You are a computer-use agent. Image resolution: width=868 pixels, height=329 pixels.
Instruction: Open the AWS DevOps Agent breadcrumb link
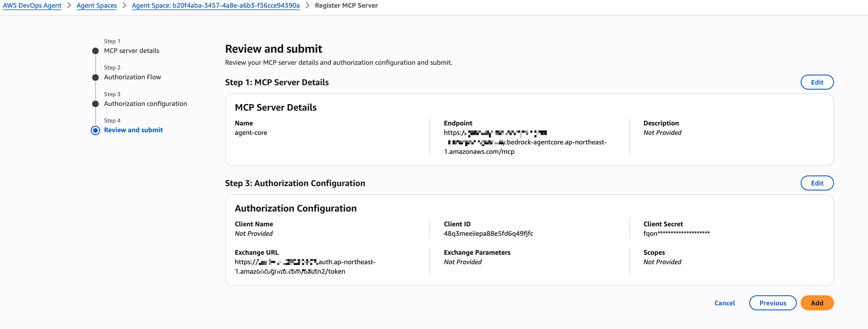point(32,5)
